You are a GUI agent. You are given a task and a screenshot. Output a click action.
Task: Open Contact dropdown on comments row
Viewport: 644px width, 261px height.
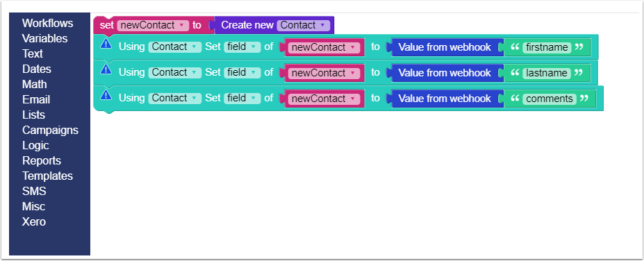(x=174, y=98)
